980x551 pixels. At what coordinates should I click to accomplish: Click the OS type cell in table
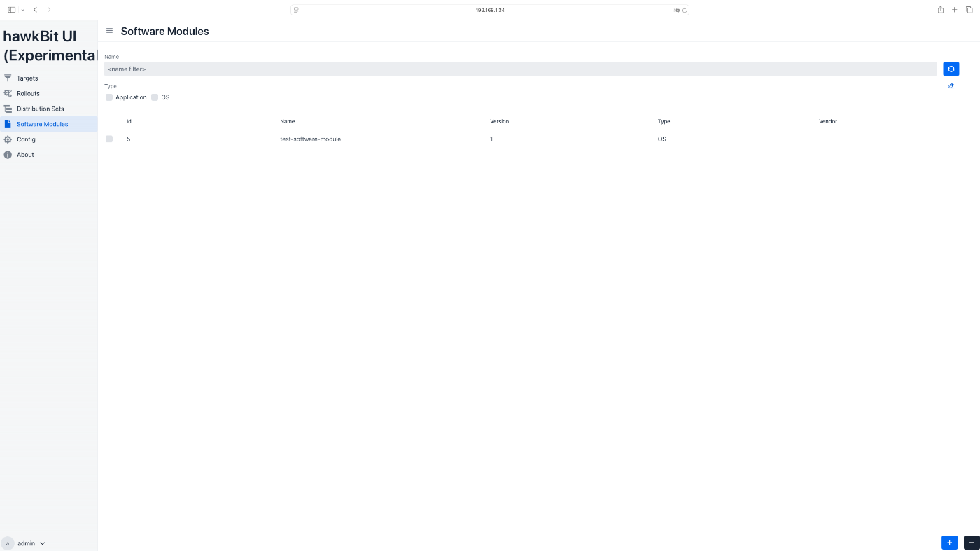coord(662,139)
